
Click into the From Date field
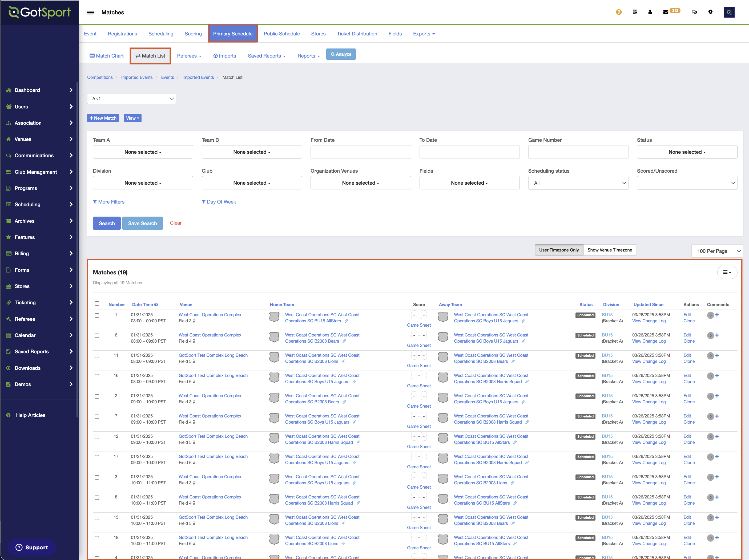click(x=360, y=152)
